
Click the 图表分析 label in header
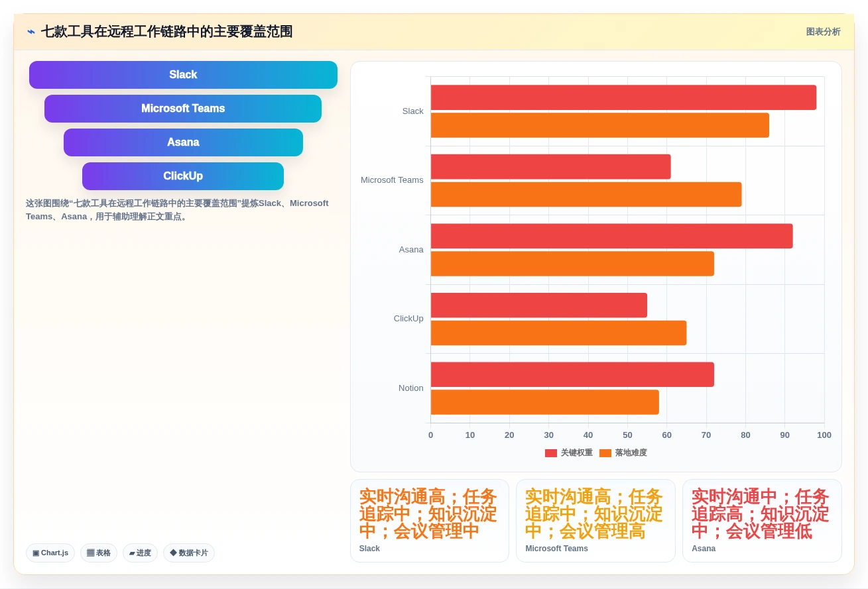tap(823, 32)
